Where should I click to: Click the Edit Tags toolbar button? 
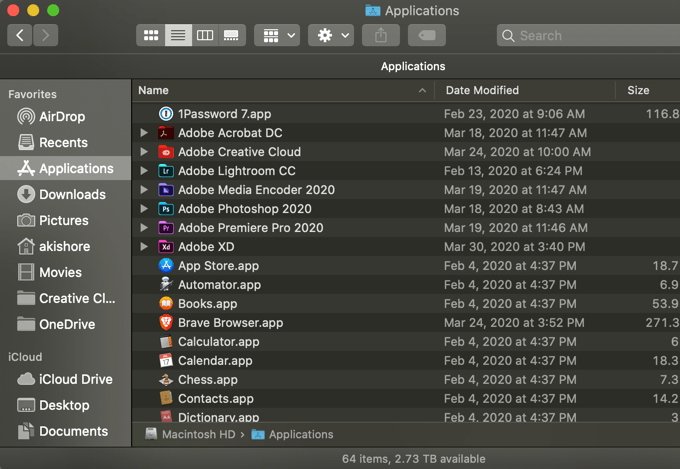coord(427,35)
